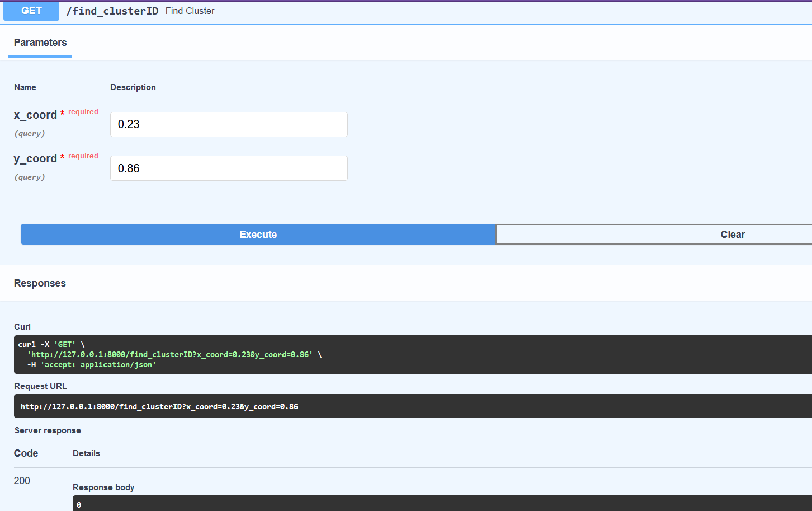
Task: Select the Parameters tab
Action: 40,43
